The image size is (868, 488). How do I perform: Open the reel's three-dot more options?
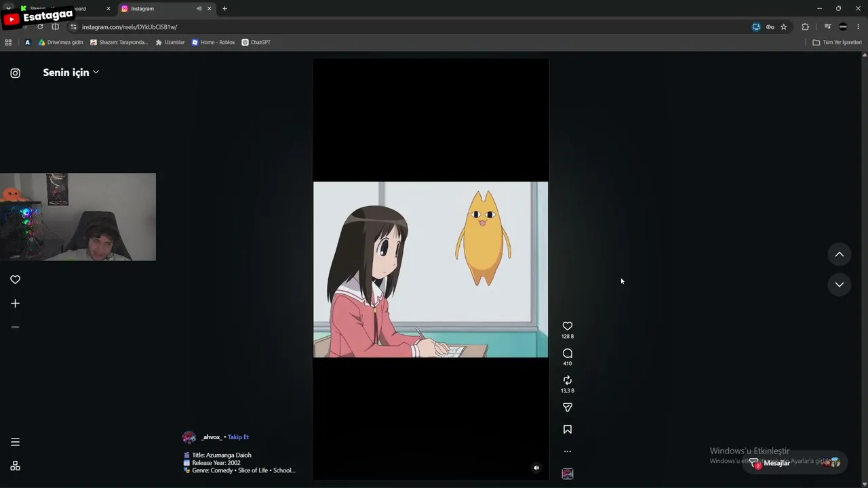[568, 451]
